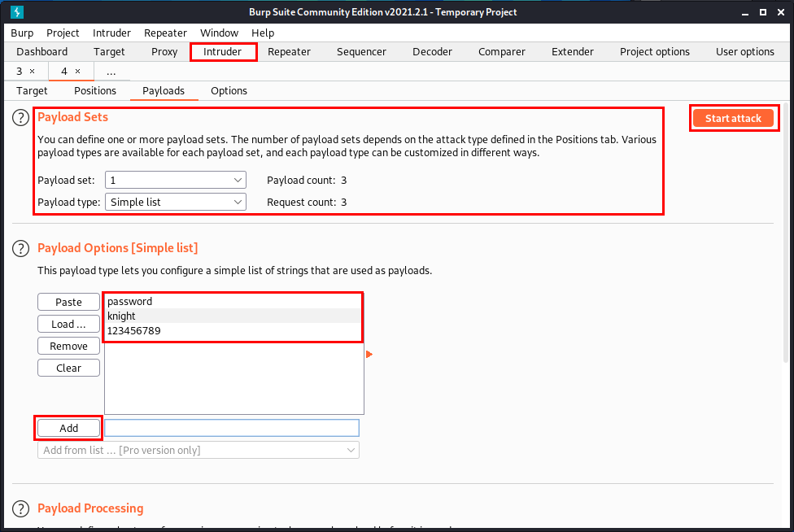Switch to the Proxy tab

(x=164, y=51)
